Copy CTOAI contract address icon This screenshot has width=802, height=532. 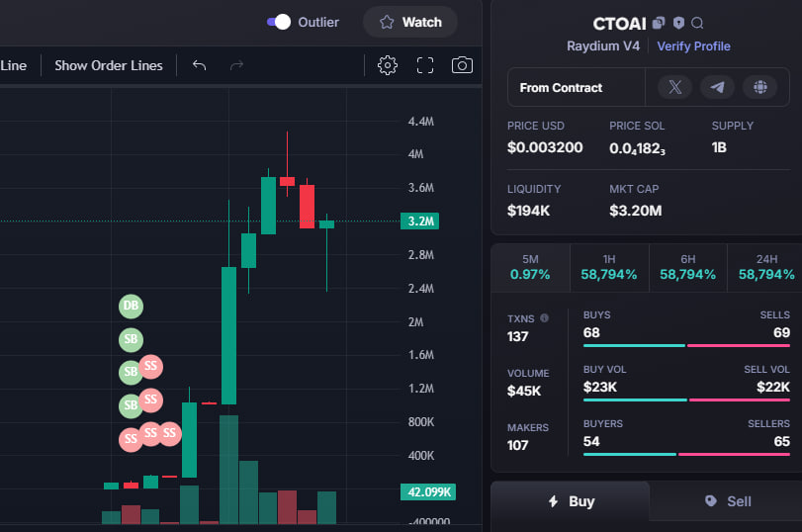(x=659, y=23)
